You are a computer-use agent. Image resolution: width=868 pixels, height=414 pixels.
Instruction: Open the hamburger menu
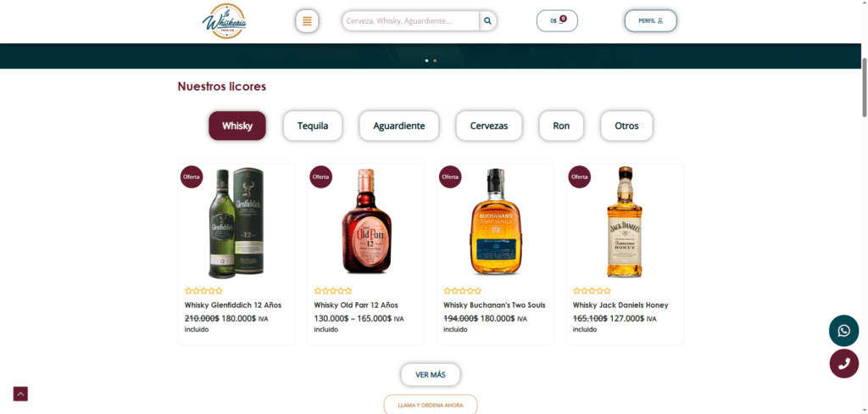(307, 21)
